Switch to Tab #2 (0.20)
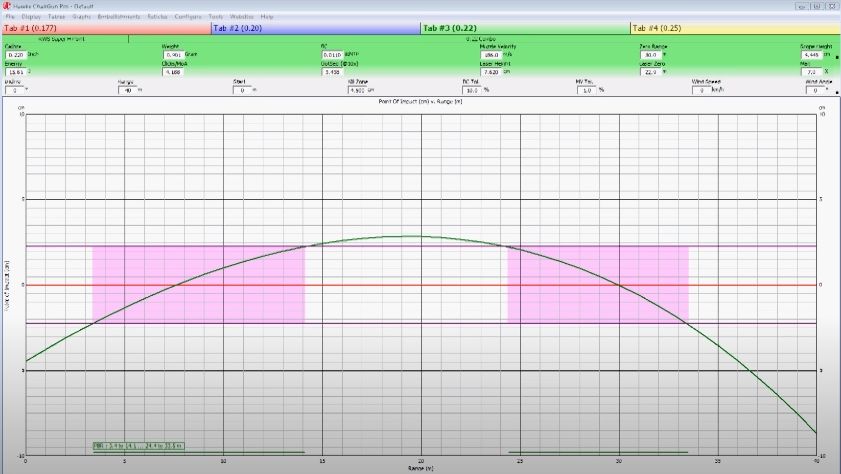Screen dimensions: 841x474 point(316,28)
